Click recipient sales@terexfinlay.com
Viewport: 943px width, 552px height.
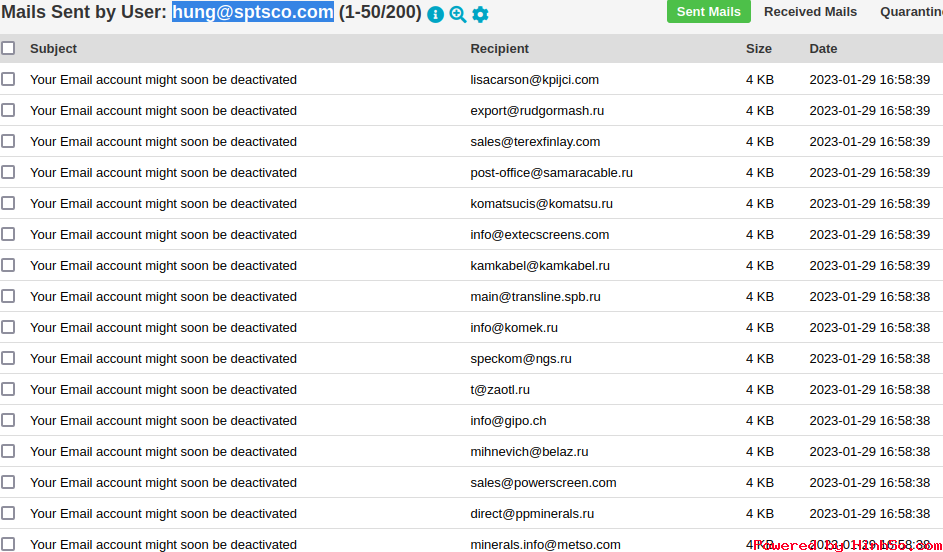point(535,141)
